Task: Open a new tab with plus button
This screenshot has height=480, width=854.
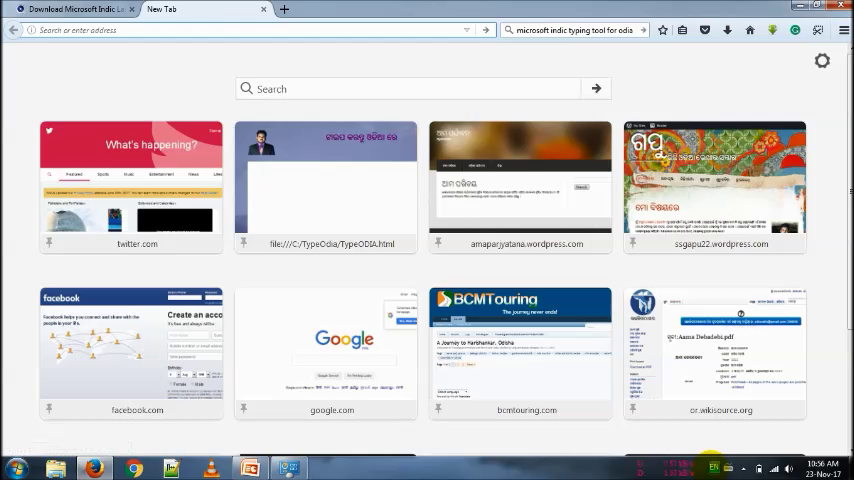Action: coord(284,9)
